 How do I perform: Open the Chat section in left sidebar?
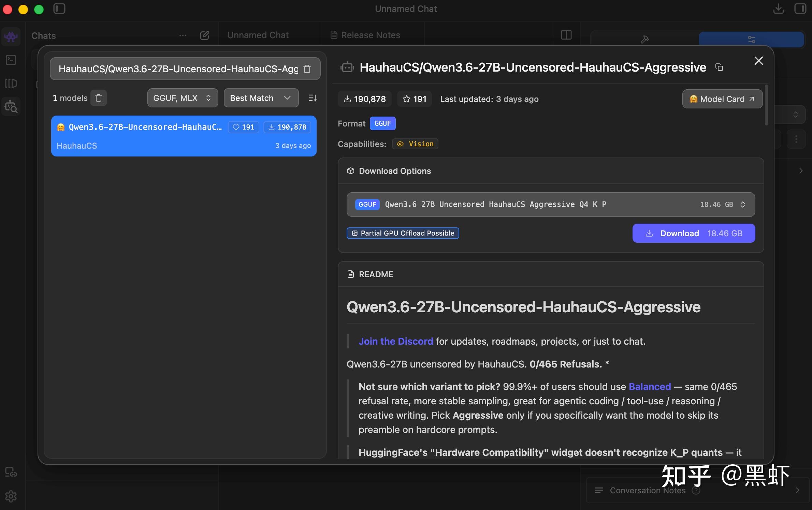(11, 36)
